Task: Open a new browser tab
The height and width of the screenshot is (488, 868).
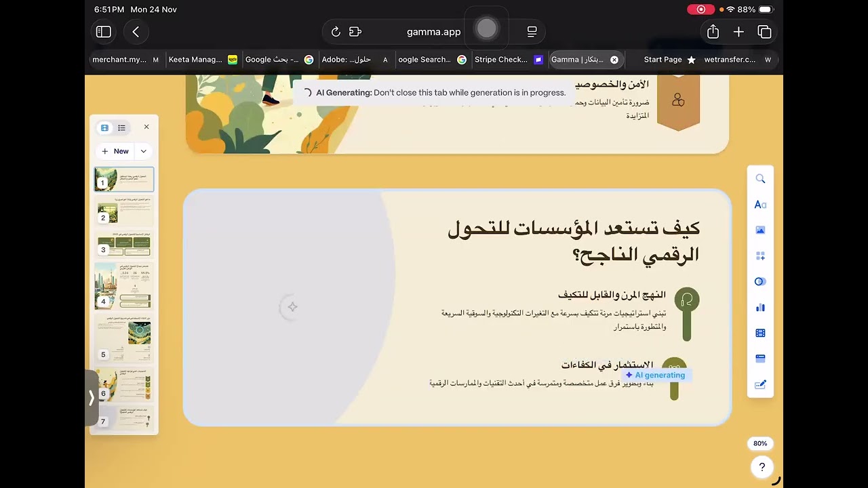Action: [738, 32]
